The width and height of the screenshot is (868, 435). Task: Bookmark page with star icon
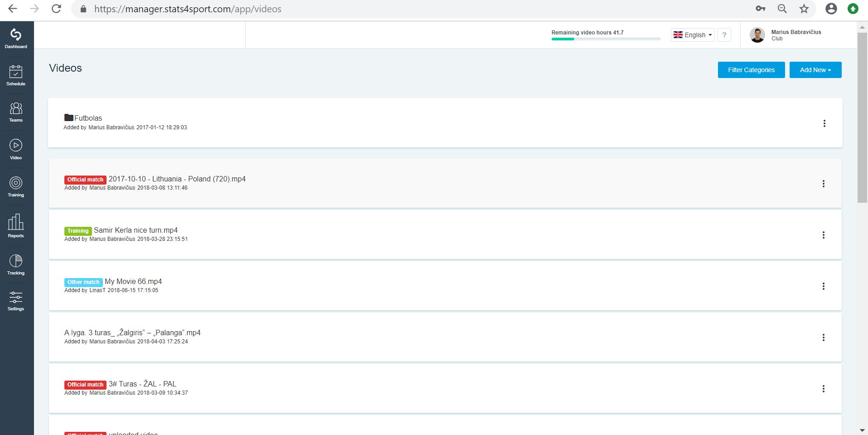coord(804,9)
